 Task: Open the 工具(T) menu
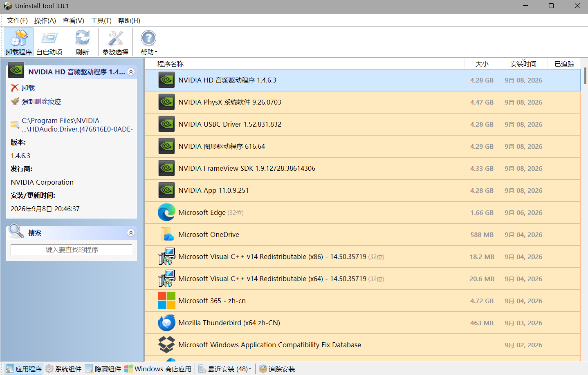101,20
